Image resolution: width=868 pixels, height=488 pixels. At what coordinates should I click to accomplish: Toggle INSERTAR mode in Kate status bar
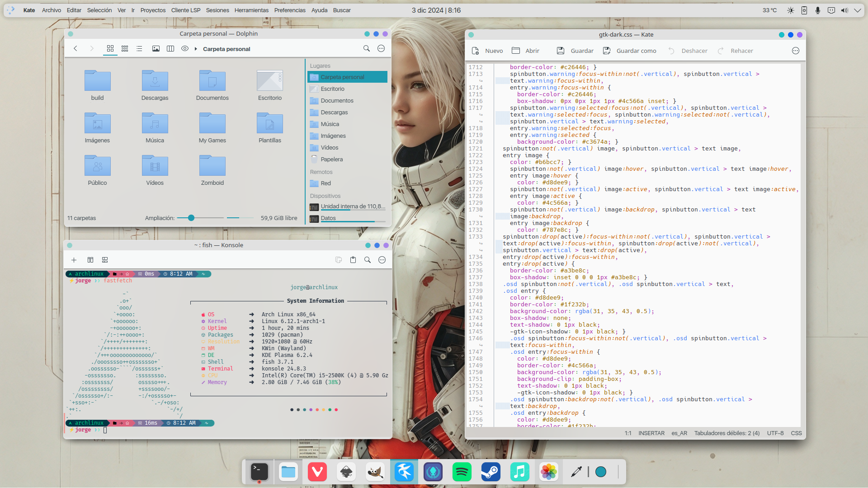(x=651, y=433)
